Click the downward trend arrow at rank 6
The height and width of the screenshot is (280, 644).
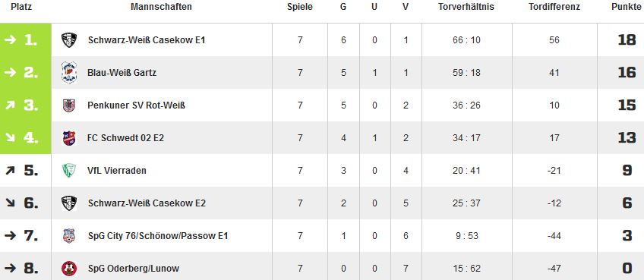point(10,203)
